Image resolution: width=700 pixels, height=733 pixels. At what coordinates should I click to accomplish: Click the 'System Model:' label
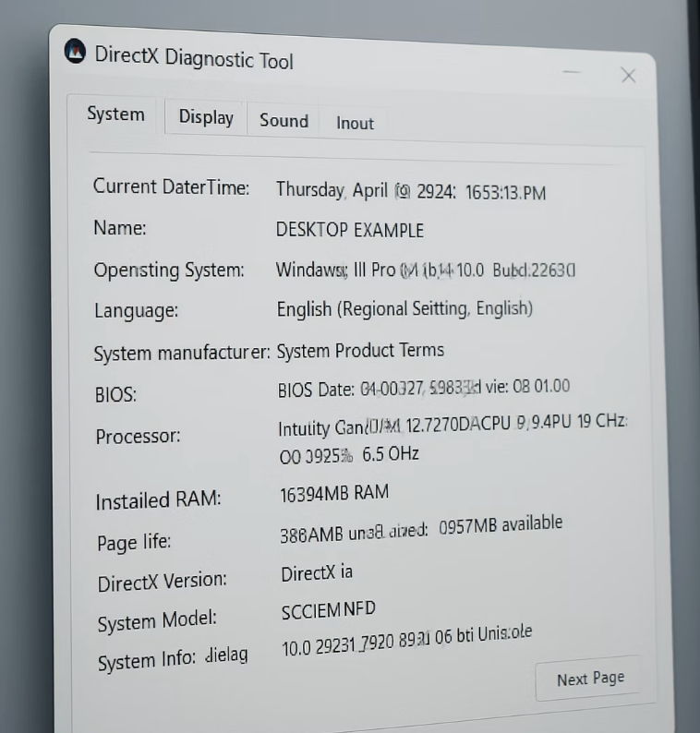pos(157,621)
